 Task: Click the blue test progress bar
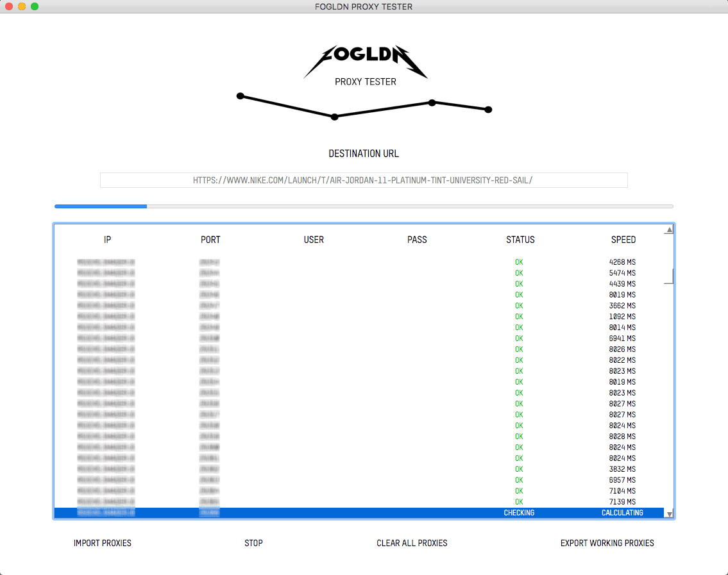(101, 206)
